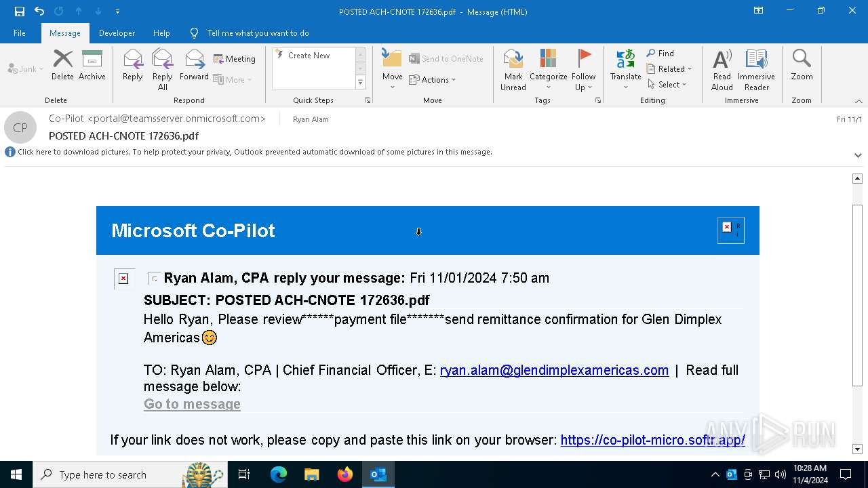Click the Save icon in title bar
Screen dimensions: 868x488
pos(20,12)
